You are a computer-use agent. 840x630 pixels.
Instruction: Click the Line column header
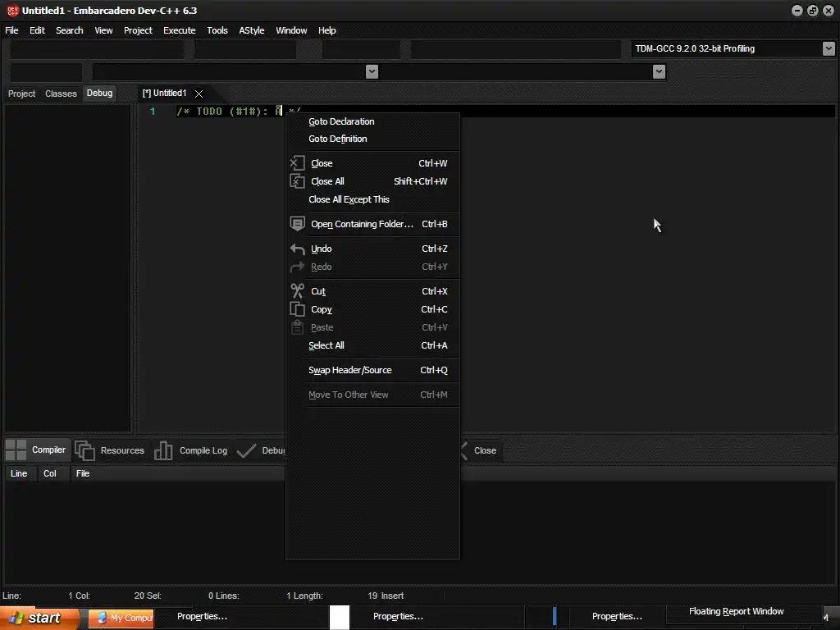tap(19, 473)
